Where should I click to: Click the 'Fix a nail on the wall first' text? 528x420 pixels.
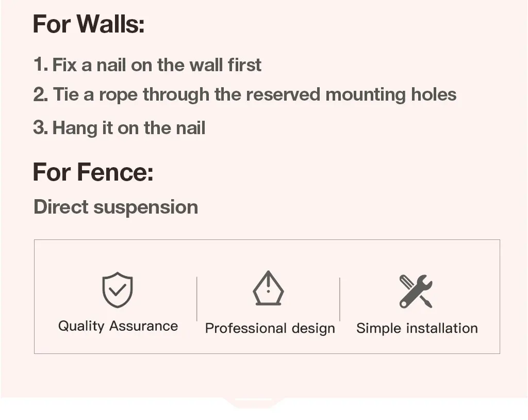[157, 65]
